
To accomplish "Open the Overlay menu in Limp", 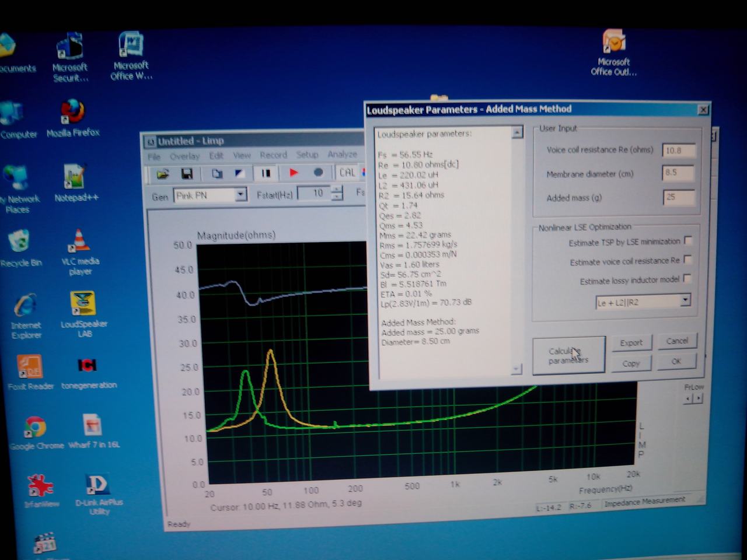I will pos(184,156).
